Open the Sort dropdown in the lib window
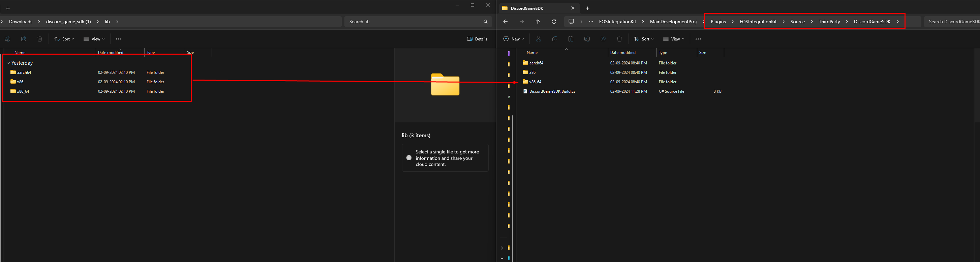 tap(64, 39)
